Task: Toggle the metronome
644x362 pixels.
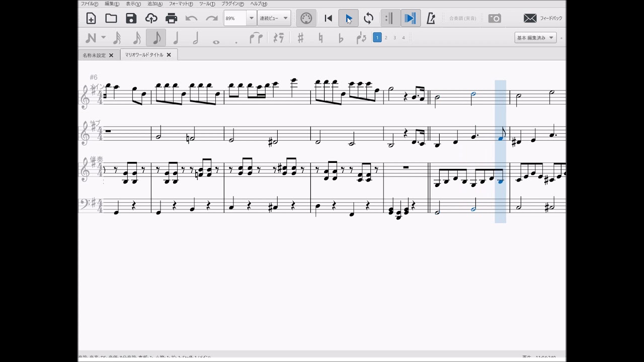Action: coord(431,19)
